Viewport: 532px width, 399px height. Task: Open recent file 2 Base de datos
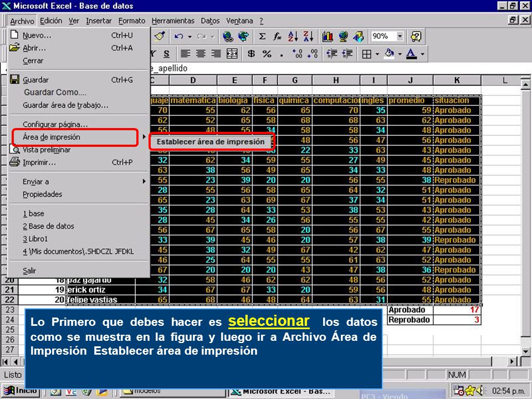(x=79, y=226)
